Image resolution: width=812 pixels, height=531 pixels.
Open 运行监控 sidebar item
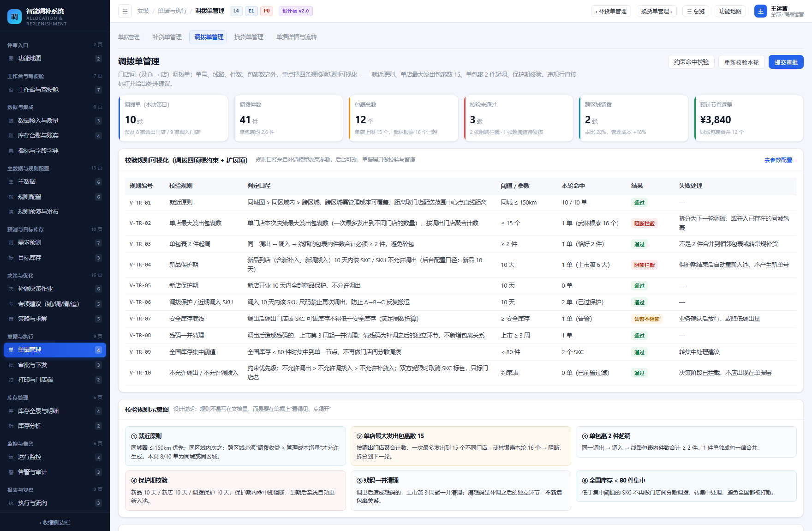point(55,457)
